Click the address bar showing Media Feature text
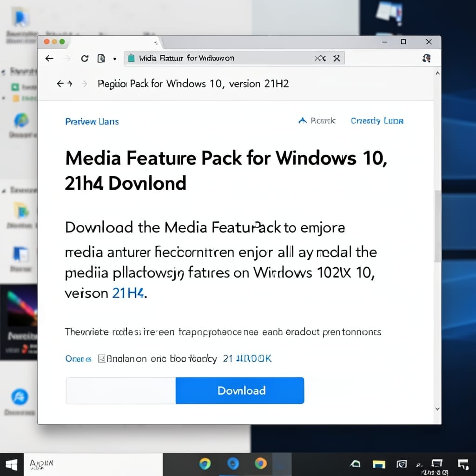Image resolution: width=476 pixels, height=476 pixels. pos(234,58)
